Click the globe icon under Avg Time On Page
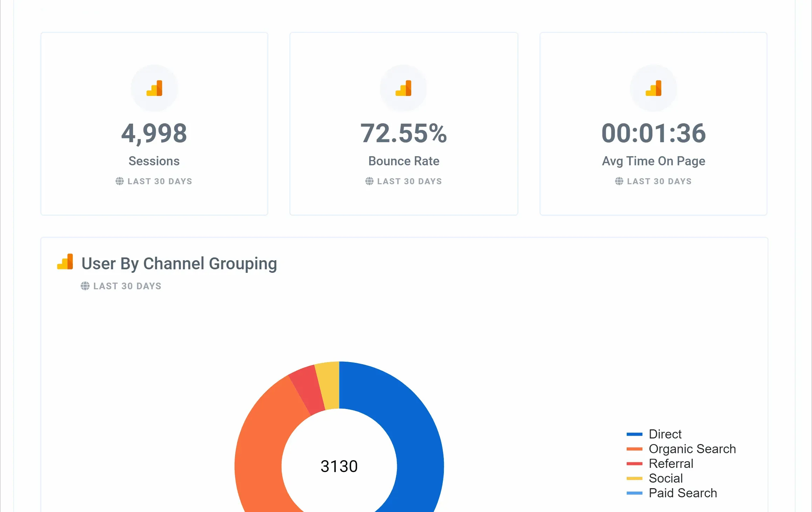Viewport: 812px width, 512px height. (619, 181)
